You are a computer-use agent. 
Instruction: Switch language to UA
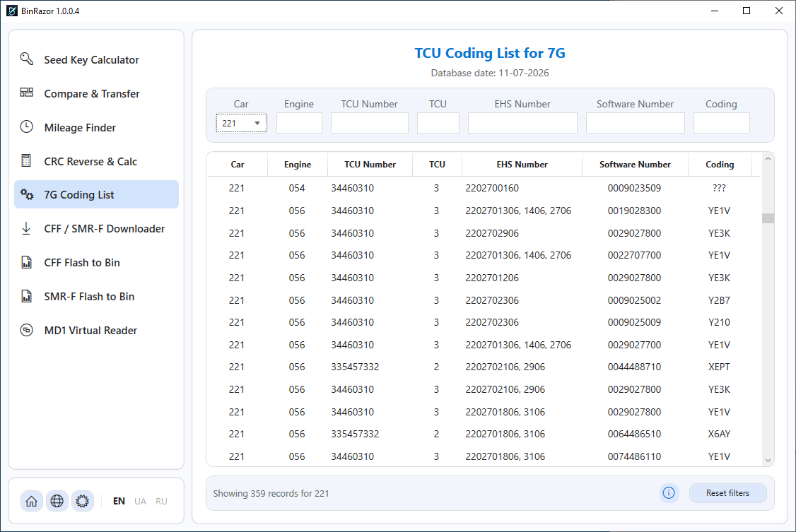[140, 501]
